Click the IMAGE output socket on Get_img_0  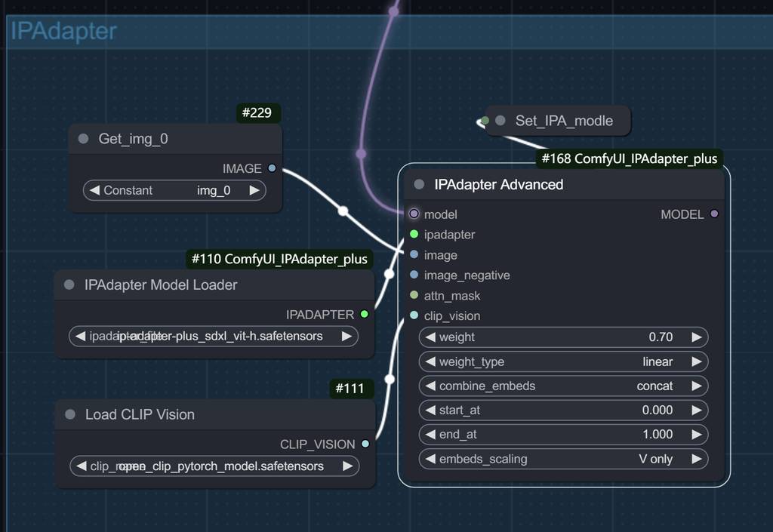(x=272, y=168)
